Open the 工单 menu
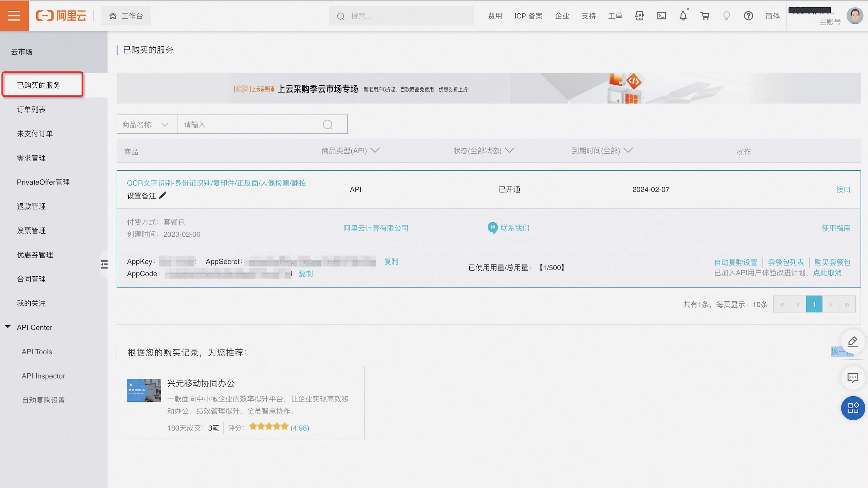The height and width of the screenshot is (488, 868). 615,16
